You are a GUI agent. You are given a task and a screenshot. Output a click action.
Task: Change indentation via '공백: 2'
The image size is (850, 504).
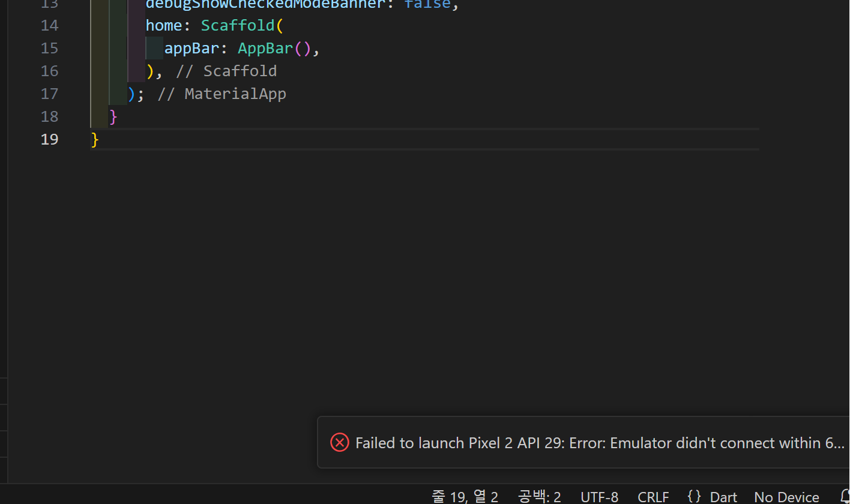pyautogui.click(x=540, y=497)
